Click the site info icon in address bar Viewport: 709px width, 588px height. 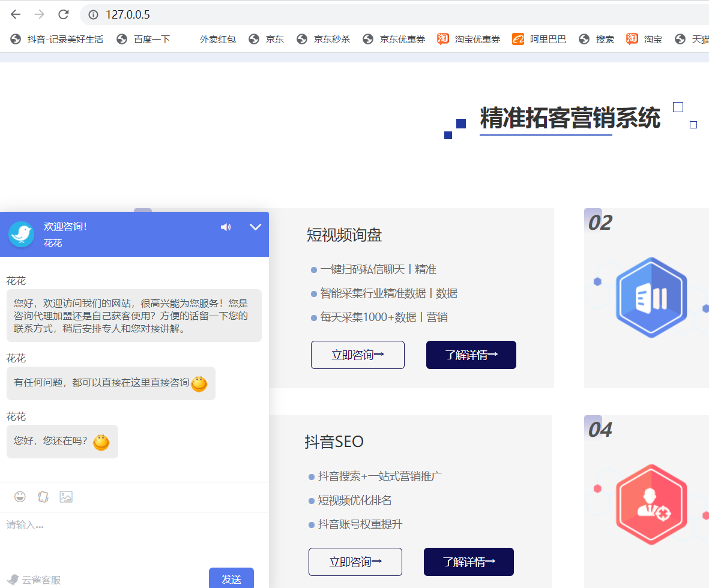pyautogui.click(x=93, y=14)
